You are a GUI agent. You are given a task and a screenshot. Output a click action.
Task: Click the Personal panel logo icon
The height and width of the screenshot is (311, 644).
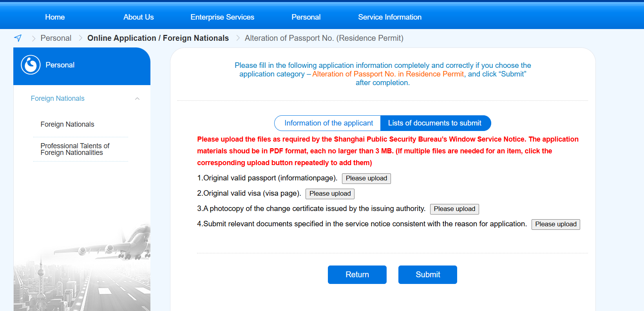(31, 65)
